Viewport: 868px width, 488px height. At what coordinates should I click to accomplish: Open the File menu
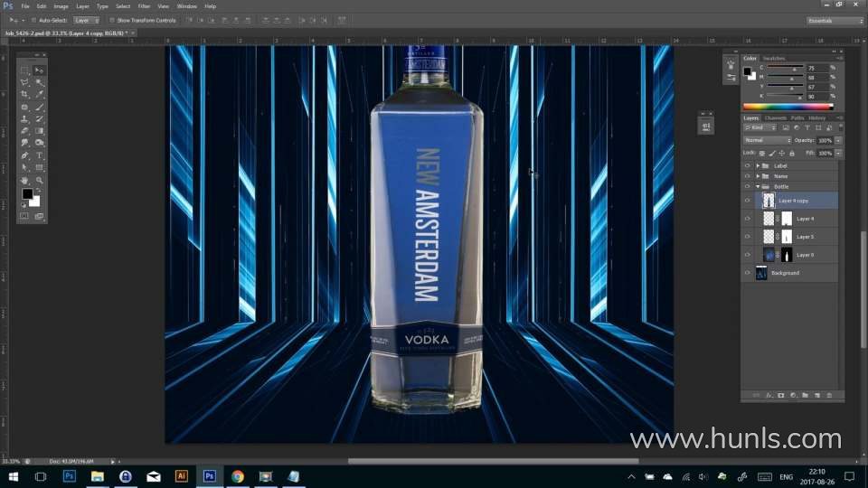tap(25, 6)
